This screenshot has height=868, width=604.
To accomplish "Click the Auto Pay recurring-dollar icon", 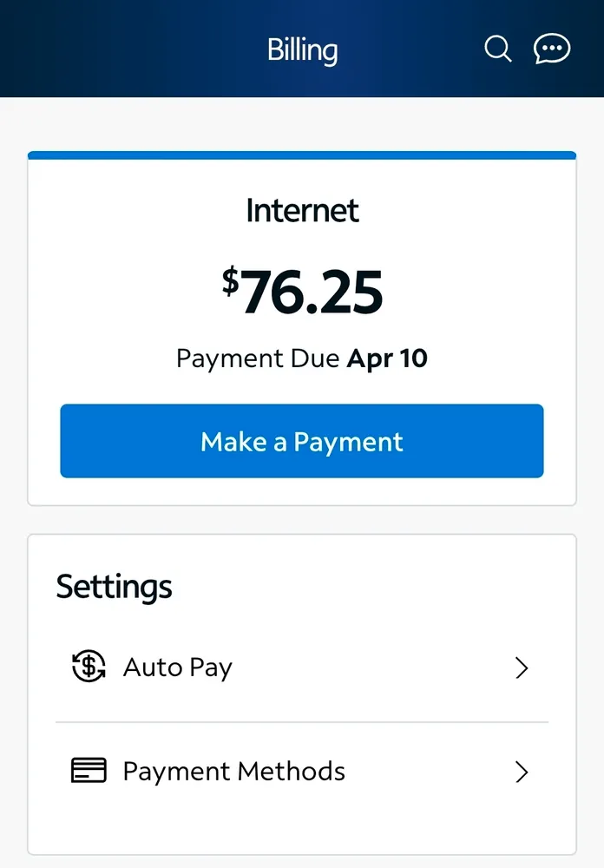I will 89,667.
